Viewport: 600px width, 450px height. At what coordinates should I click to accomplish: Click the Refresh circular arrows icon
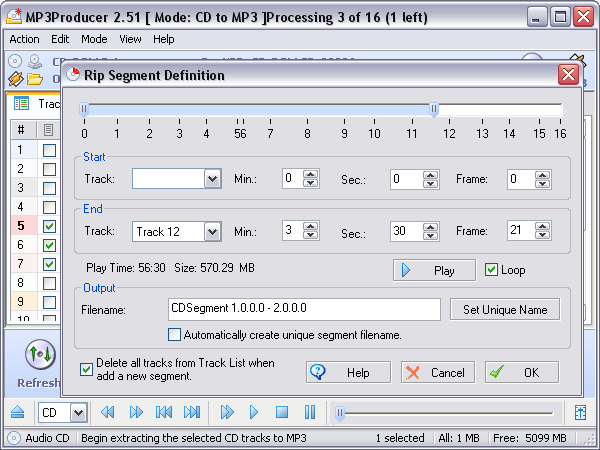tap(40, 354)
